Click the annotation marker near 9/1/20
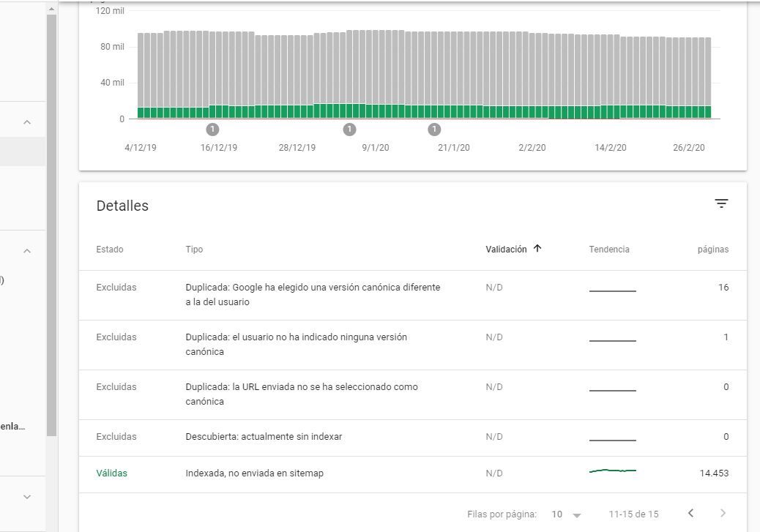Screen dimensions: 760x532 [x=349, y=130]
